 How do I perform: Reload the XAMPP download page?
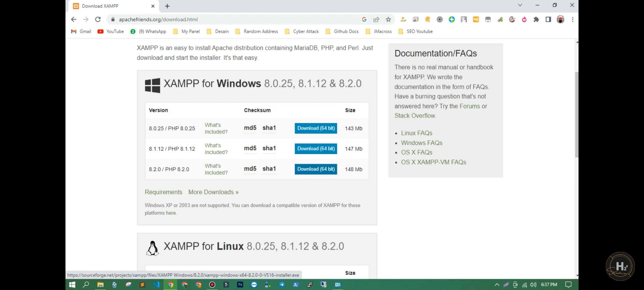click(98, 19)
